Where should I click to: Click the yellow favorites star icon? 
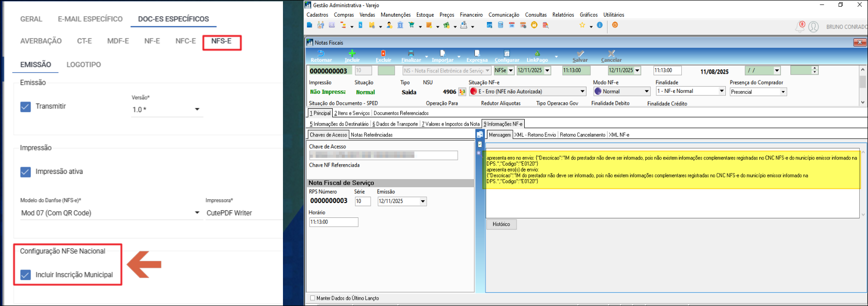point(582,25)
